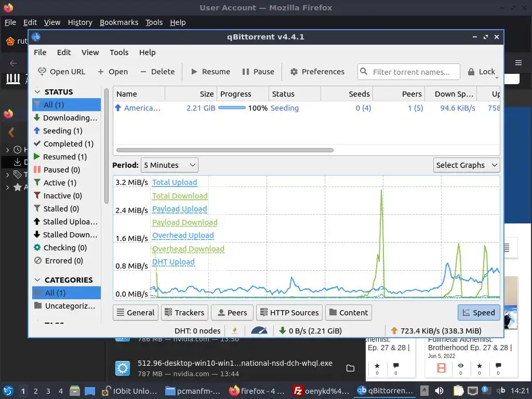Viewport: 532px width, 399px height.
Task: Sort torrents by Name column
Action: (139, 94)
